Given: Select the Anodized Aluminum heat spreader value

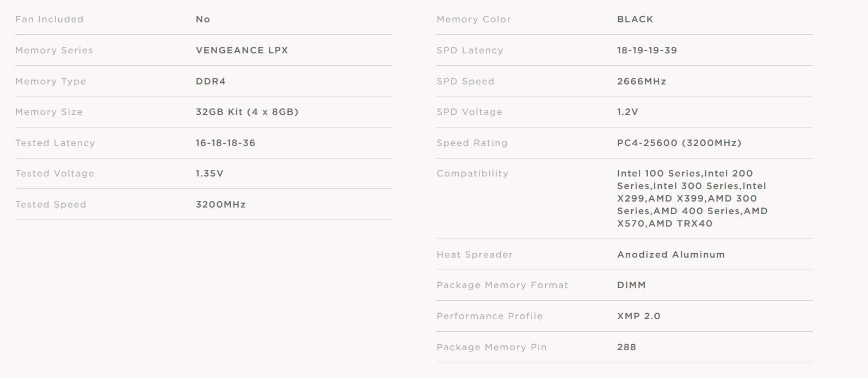Looking at the screenshot, I should 671,254.
